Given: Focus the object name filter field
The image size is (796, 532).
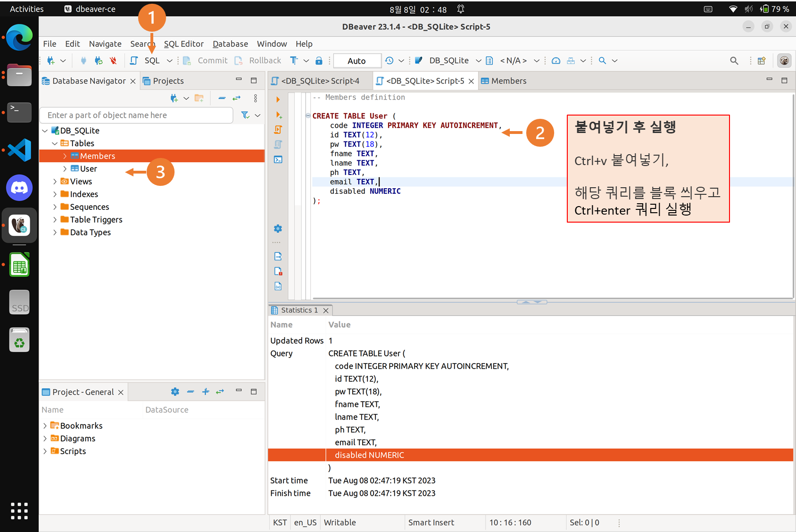Looking at the screenshot, I should [x=137, y=115].
